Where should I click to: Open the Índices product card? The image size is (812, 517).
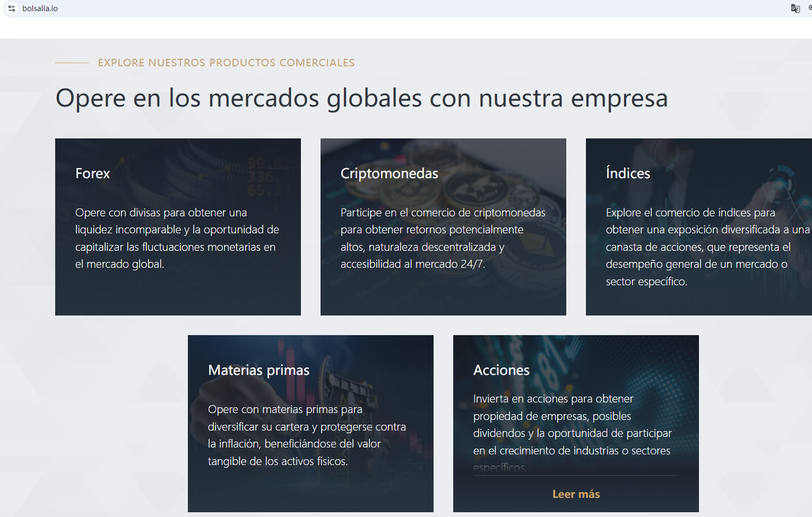[x=699, y=227]
